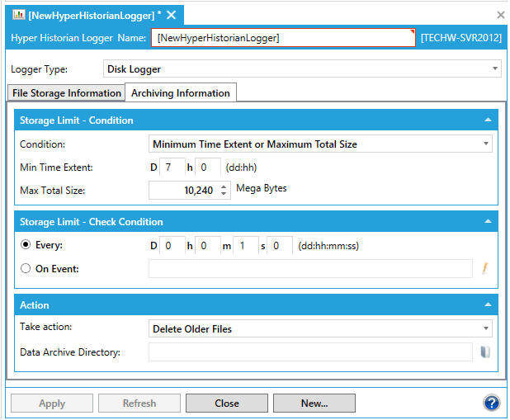Collapse the Action section
510x420 pixels.
coord(487,305)
